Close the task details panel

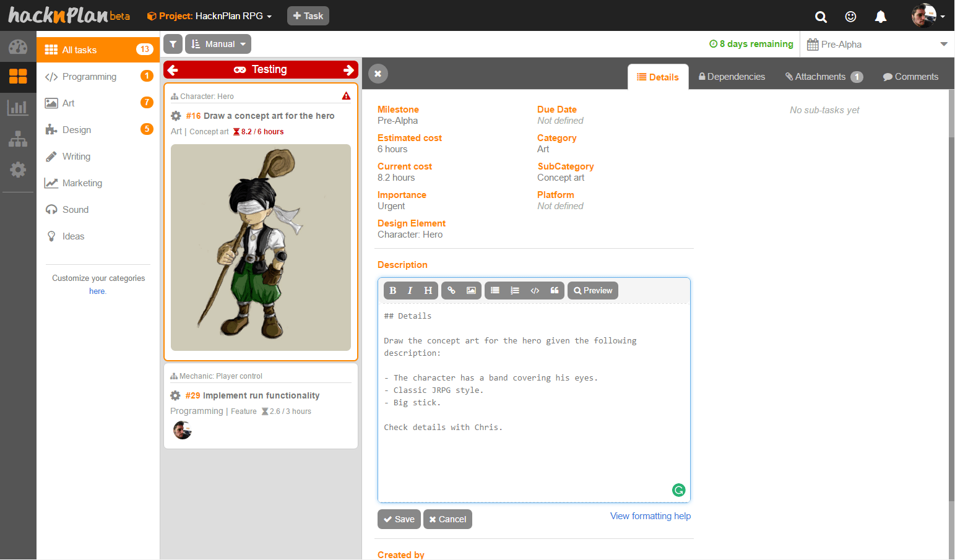click(x=378, y=74)
